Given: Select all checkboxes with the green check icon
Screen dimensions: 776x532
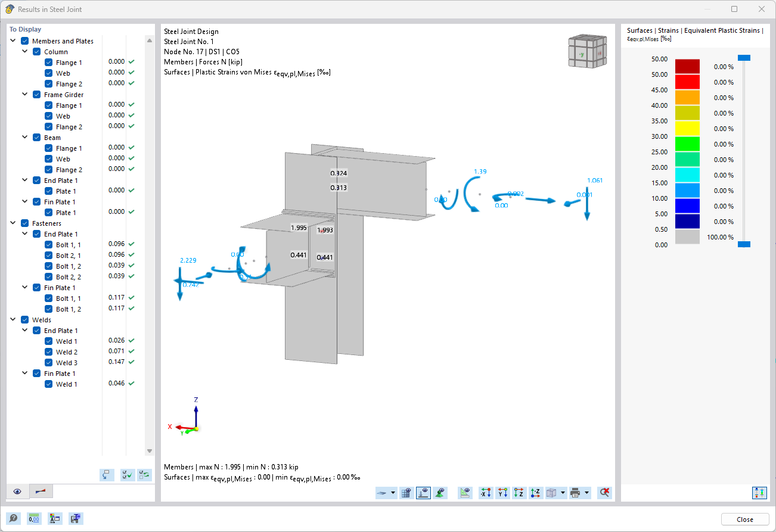Looking at the screenshot, I should 128,475.
